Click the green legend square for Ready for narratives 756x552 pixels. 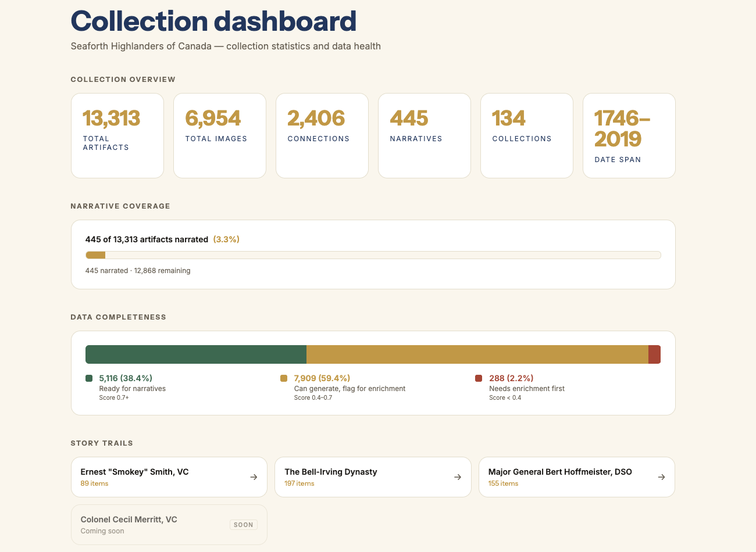click(89, 378)
